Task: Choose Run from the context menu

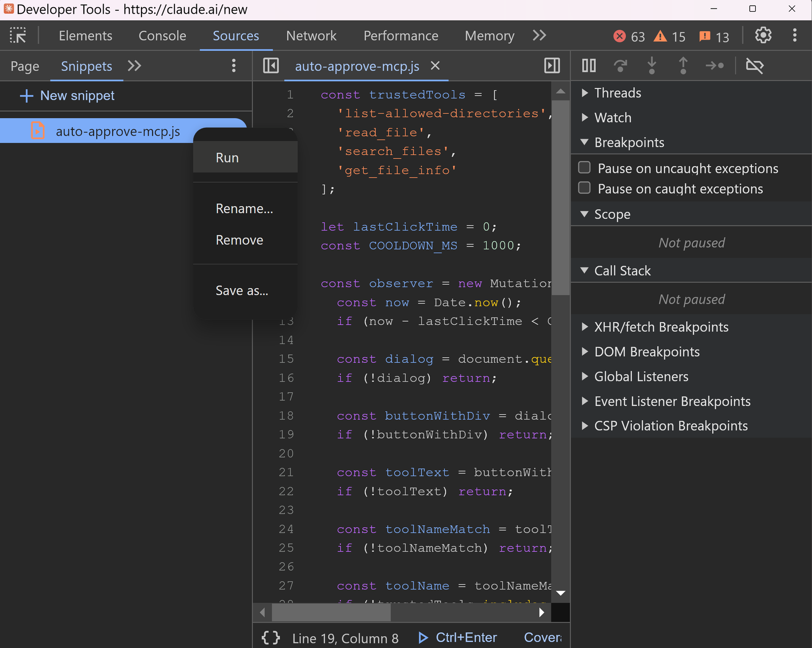Action: pos(245,157)
